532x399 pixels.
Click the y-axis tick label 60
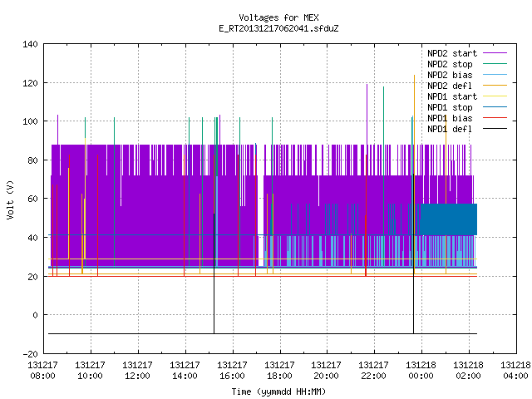(32, 199)
